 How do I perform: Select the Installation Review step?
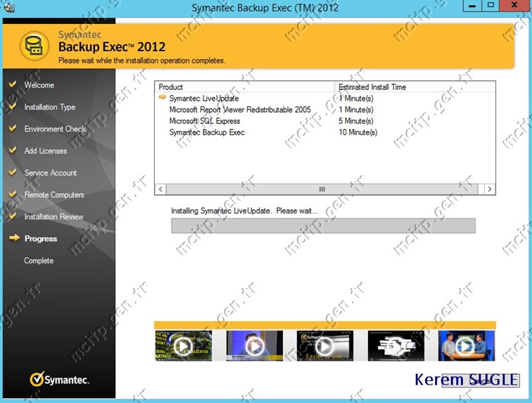[x=53, y=217]
